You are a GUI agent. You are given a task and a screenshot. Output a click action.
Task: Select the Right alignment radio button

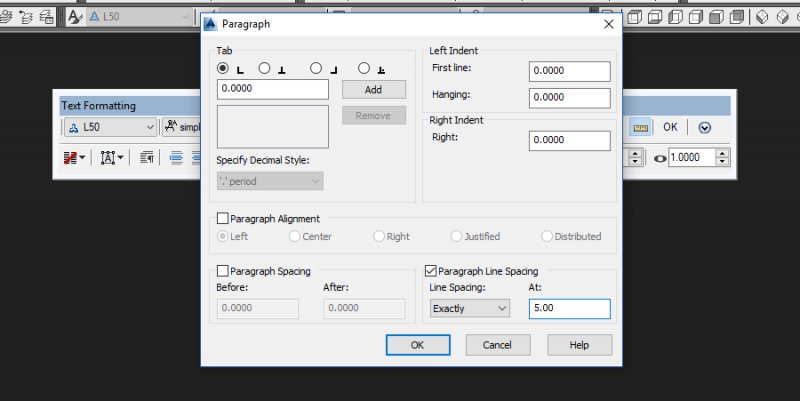[x=379, y=236]
